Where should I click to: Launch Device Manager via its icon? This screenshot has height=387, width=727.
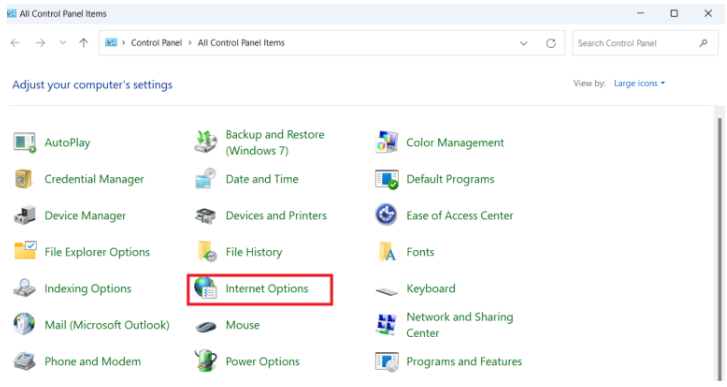25,216
